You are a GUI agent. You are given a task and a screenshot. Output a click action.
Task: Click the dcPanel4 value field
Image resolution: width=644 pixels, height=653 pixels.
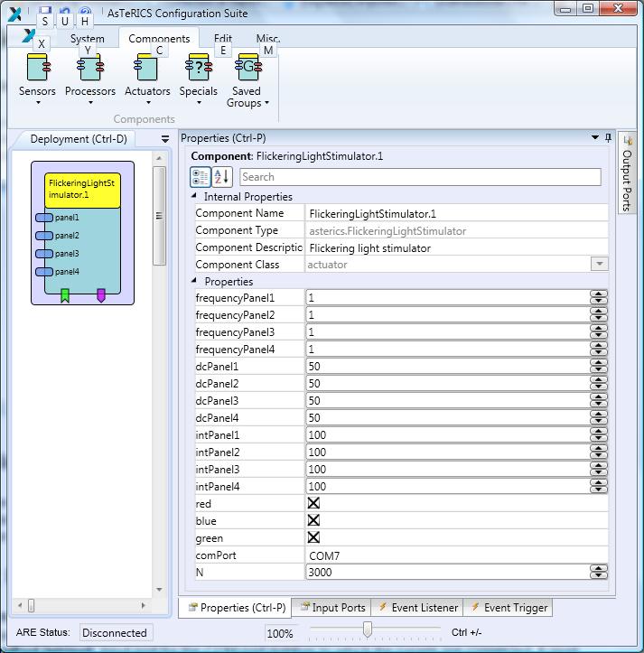click(x=448, y=417)
